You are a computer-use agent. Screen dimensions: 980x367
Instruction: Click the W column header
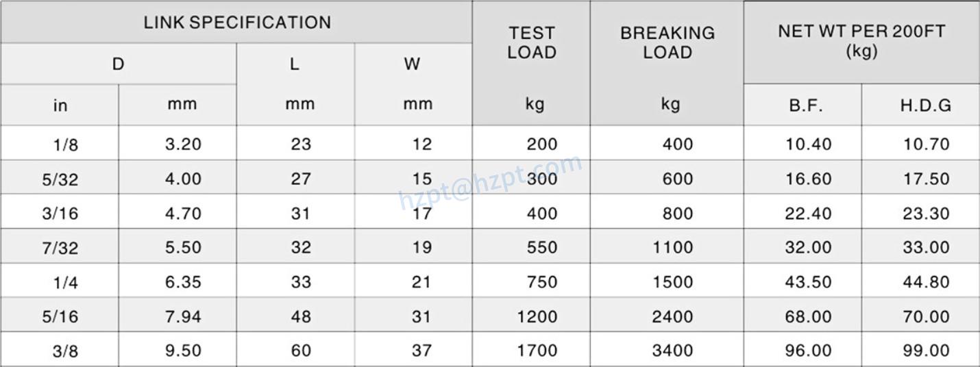[x=412, y=64]
